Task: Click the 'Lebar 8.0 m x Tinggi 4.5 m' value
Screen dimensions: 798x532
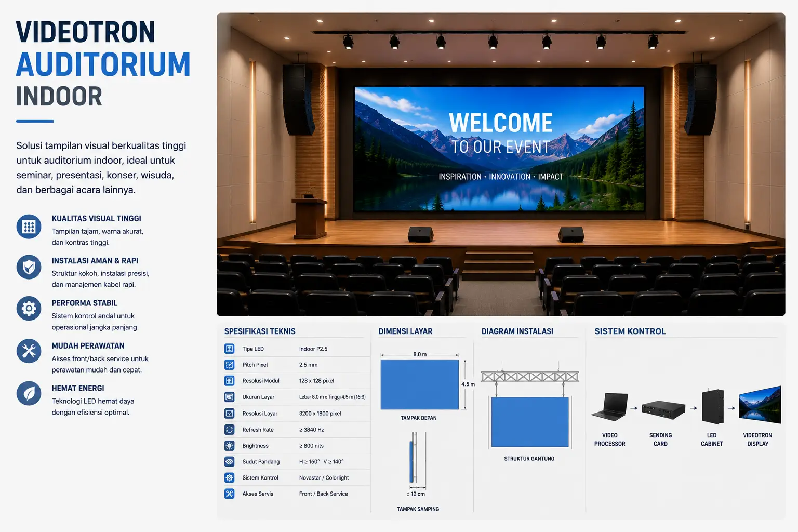Action: pos(332,397)
